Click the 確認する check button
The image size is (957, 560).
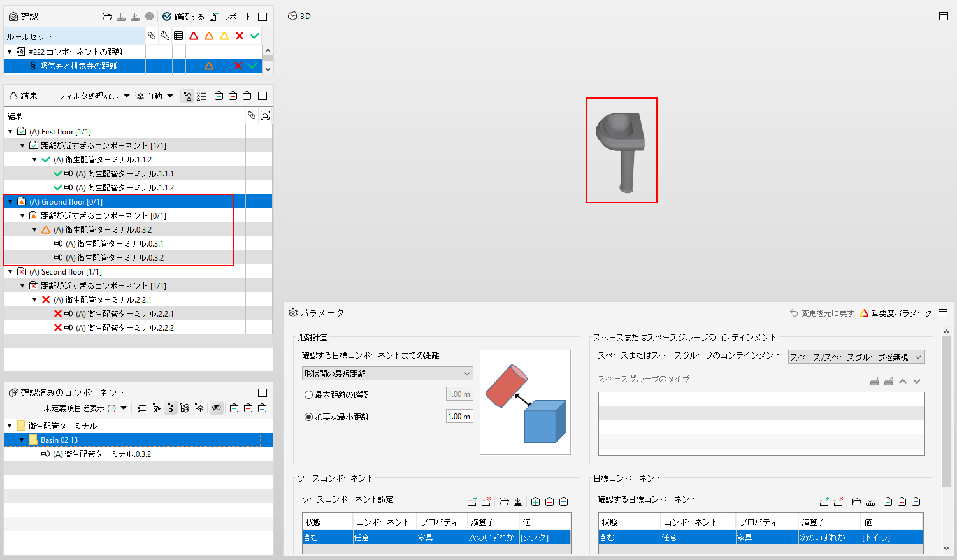tap(183, 17)
